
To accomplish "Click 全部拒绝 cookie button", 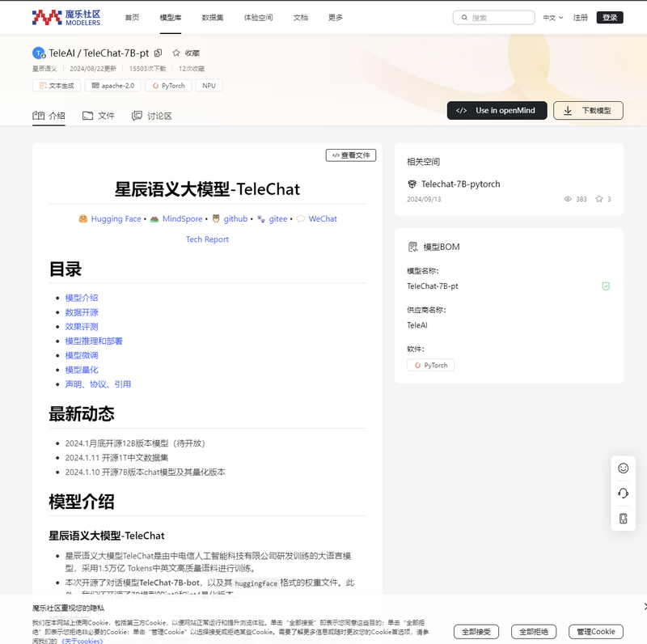I will 534,632.
